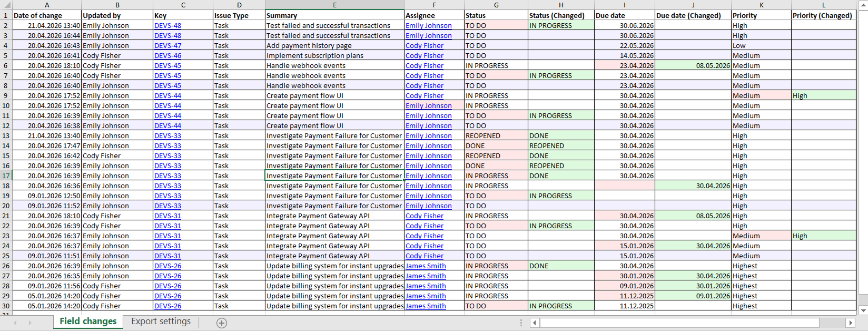Select column E header
The height and width of the screenshot is (331, 868).
coord(334,5)
